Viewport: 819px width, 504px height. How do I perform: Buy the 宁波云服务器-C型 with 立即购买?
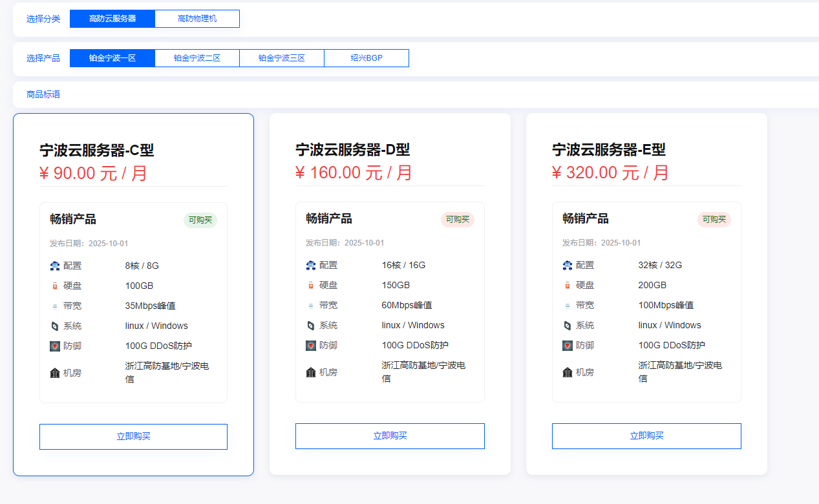[133, 436]
